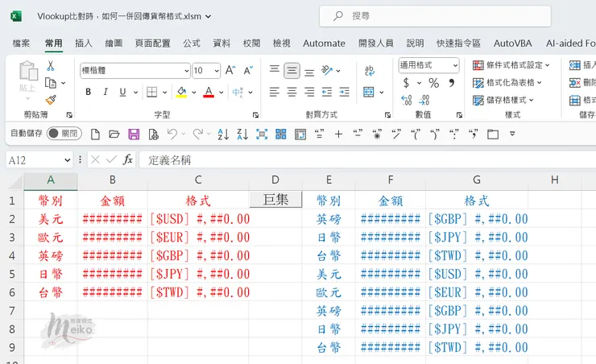Viewport: 596px width, 364px height.
Task: Click Merge and Center icon
Action: [x=369, y=92]
